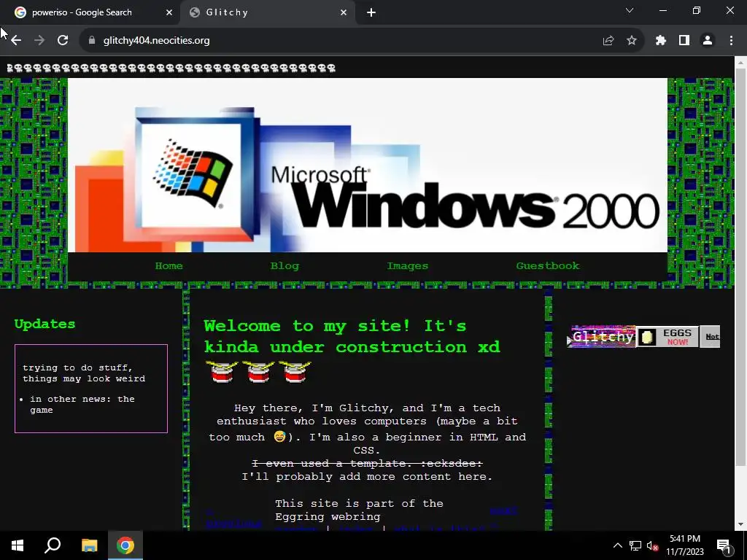The image size is (747, 560).
Task: Open the Chrome profile menu
Action: (708, 41)
